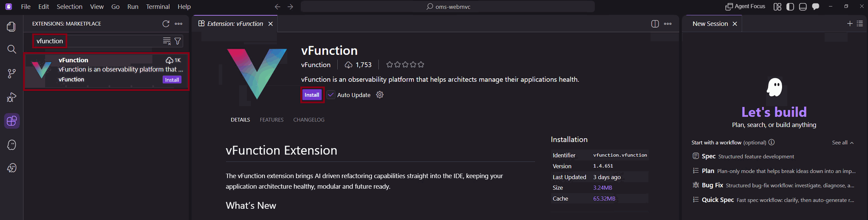Open the Extensions view in the activity bar
Viewport: 868px width, 220px height.
click(12, 121)
